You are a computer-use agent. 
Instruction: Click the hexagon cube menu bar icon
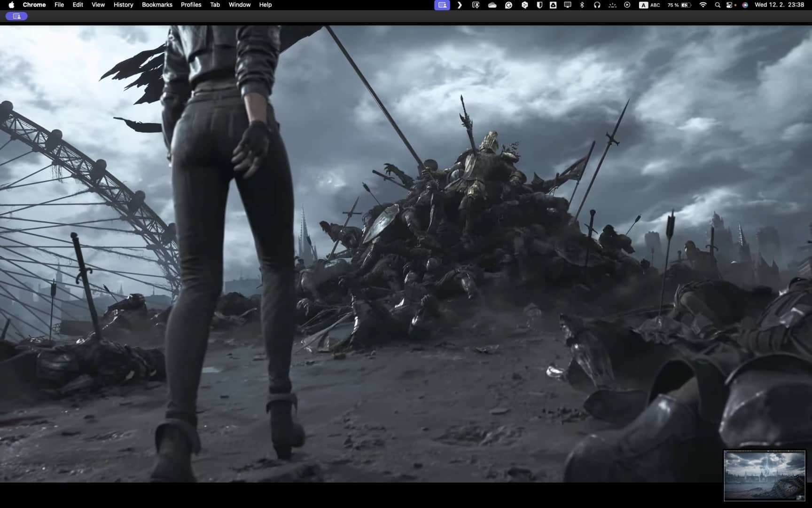(x=524, y=5)
